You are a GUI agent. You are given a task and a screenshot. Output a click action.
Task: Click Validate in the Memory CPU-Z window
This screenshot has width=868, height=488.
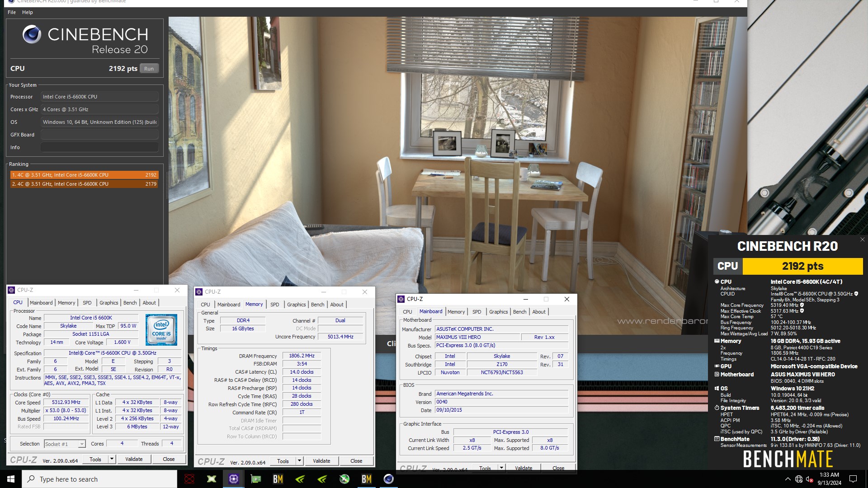point(321,461)
